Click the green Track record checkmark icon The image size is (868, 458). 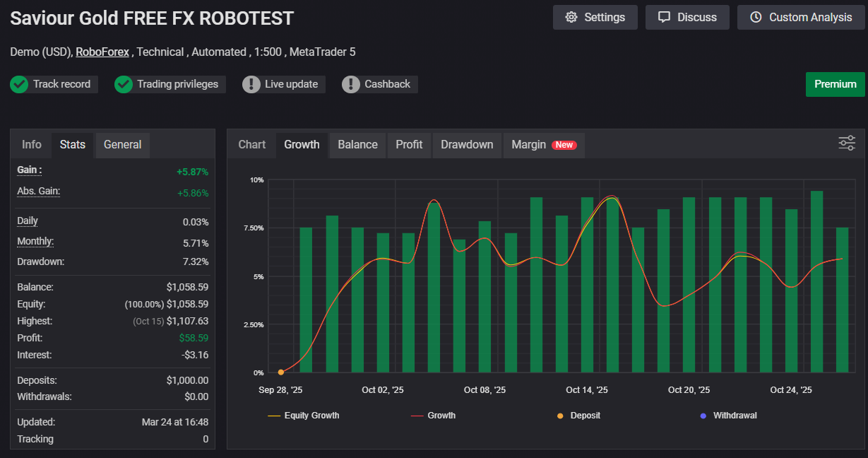[19, 85]
